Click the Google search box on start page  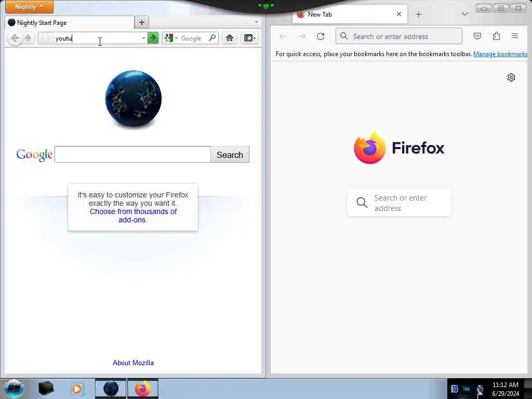click(132, 154)
